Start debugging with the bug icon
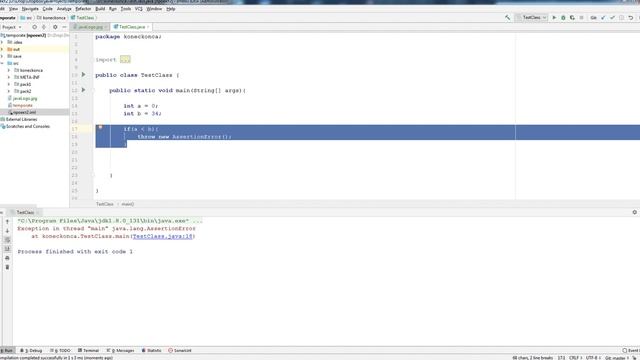The height and width of the screenshot is (360, 640). (563, 18)
